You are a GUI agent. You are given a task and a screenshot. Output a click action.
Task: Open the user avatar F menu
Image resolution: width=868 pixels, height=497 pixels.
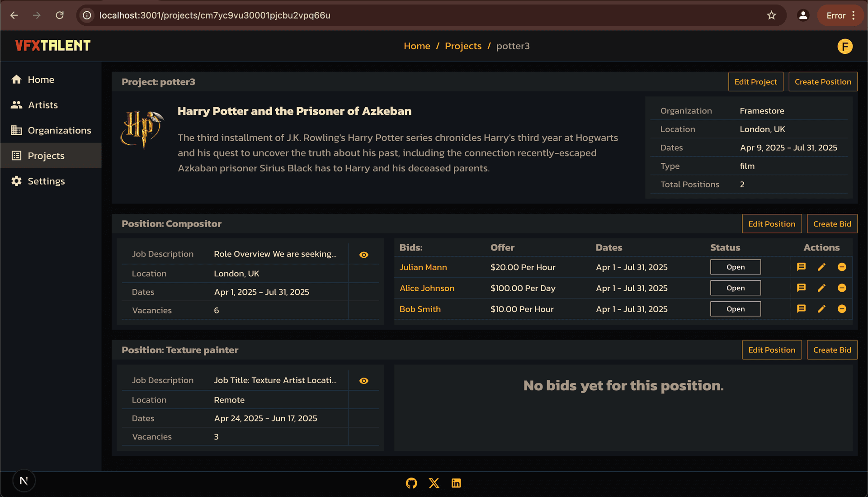coord(844,46)
